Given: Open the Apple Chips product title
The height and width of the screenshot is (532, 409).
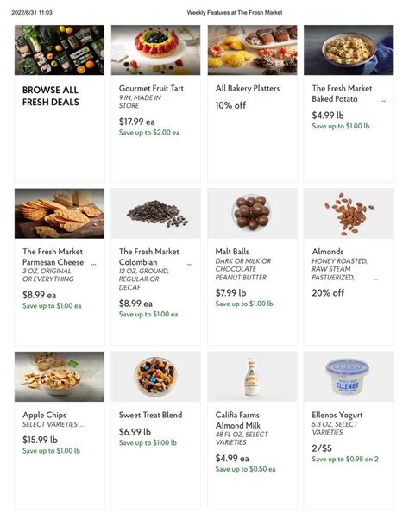Looking at the screenshot, I should 45,415.
